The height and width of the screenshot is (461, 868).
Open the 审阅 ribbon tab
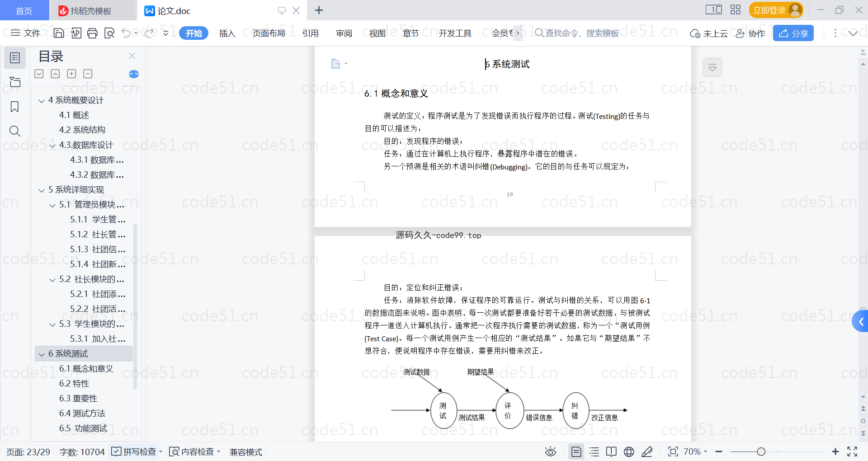[344, 33]
